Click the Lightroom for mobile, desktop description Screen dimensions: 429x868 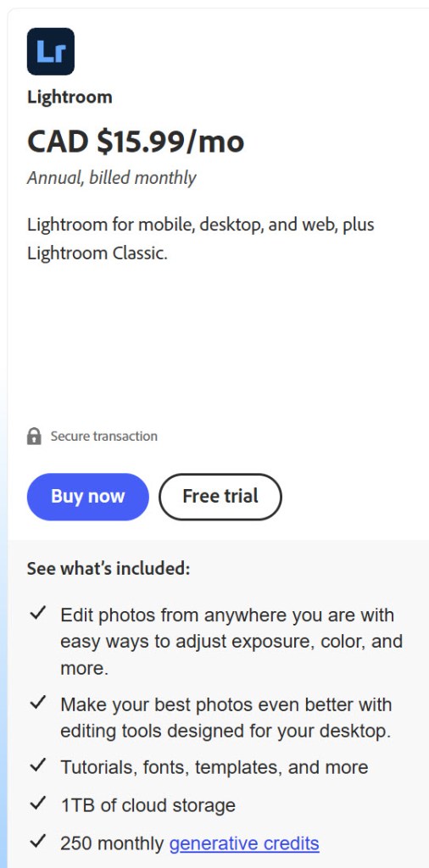click(201, 239)
